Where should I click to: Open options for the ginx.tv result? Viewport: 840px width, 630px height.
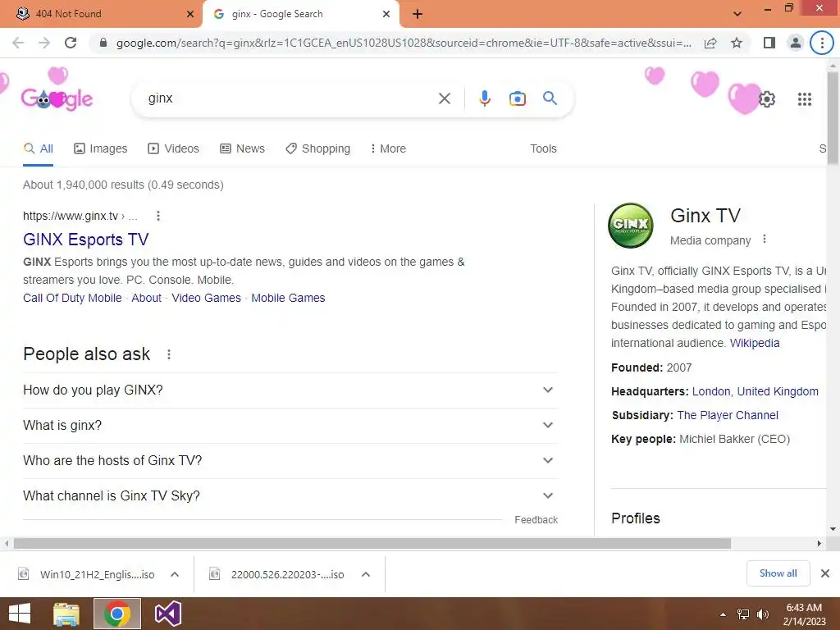[158, 216]
